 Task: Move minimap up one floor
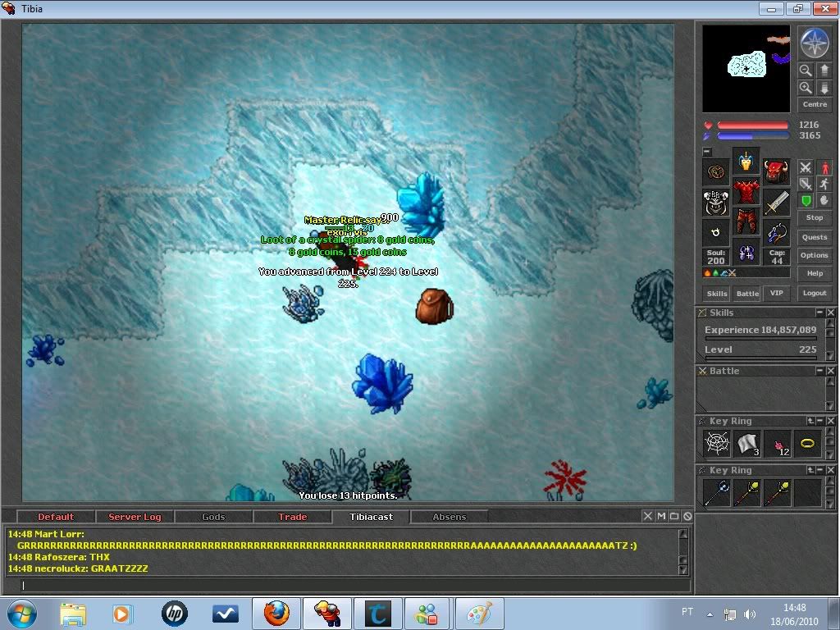tap(824, 71)
